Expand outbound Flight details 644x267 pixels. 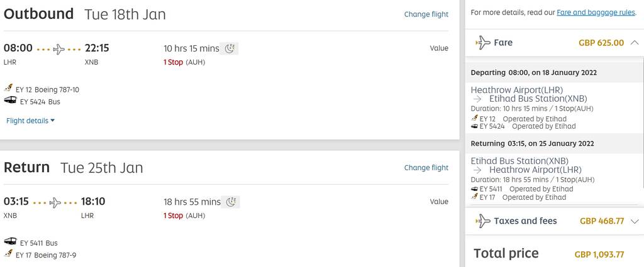coord(30,121)
